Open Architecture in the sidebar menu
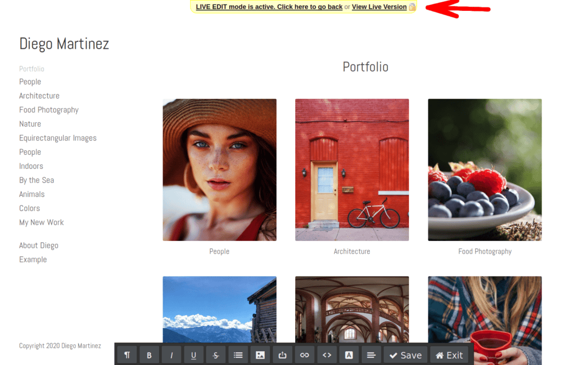This screenshot has height=365, width=588. point(39,96)
